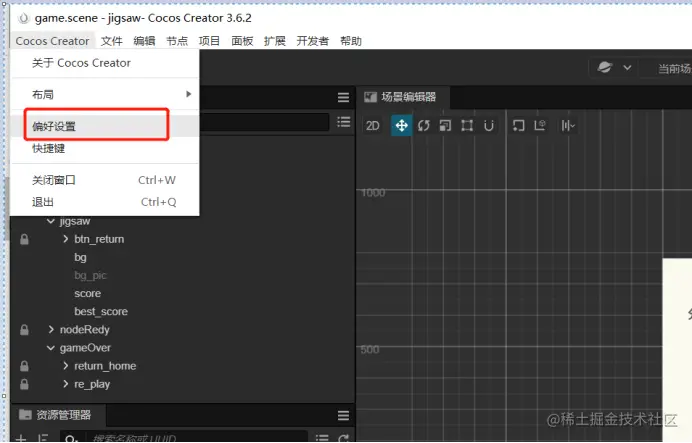The width and height of the screenshot is (692, 443).
Task: Open the 开发者 menu
Action: (313, 41)
